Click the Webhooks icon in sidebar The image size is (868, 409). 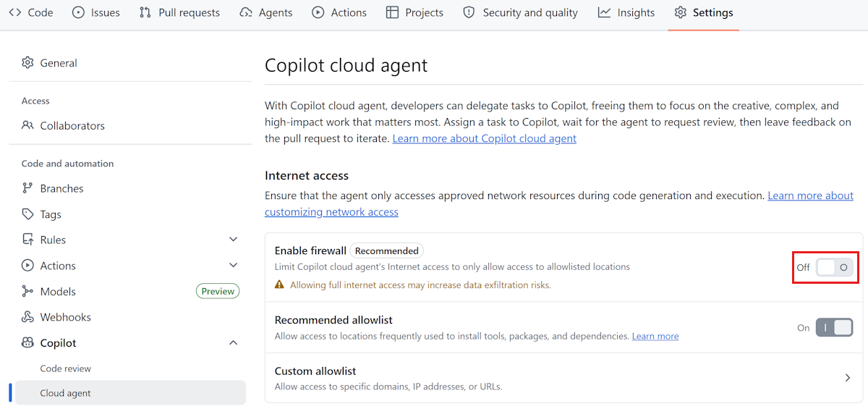click(27, 317)
